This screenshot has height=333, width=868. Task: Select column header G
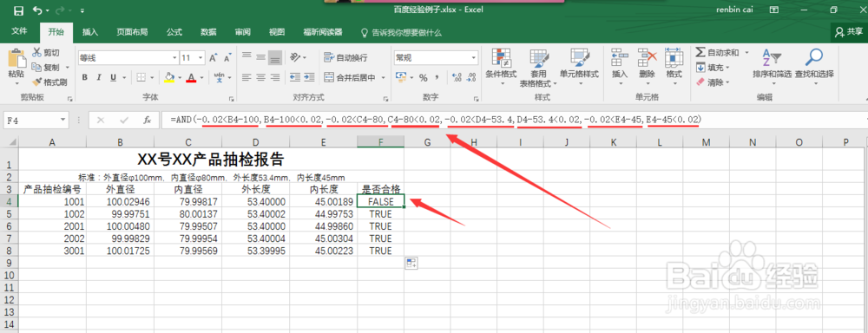pos(427,142)
